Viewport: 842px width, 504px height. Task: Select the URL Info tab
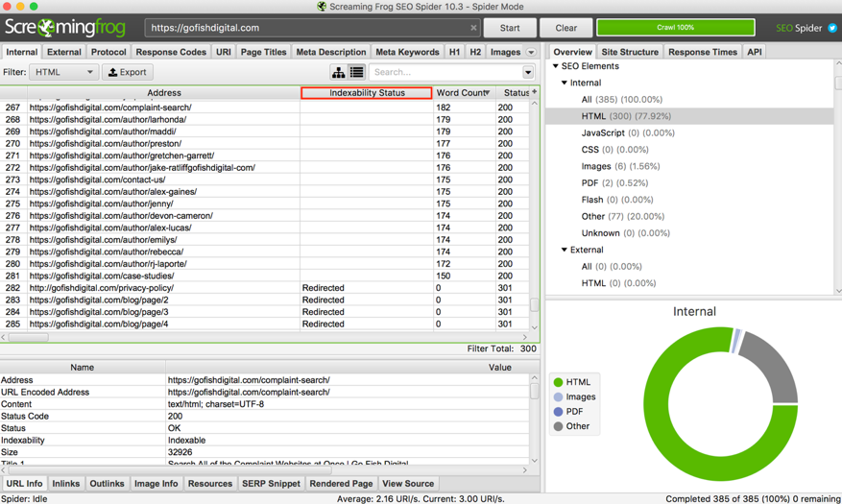click(x=24, y=484)
